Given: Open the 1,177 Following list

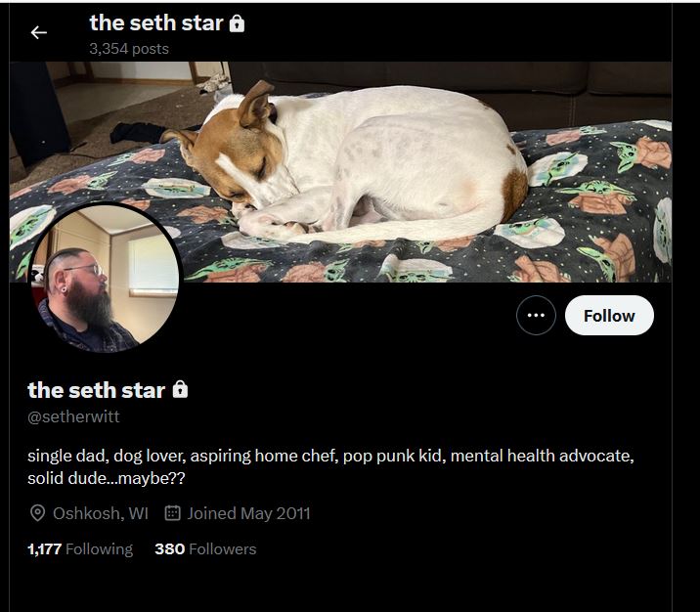Looking at the screenshot, I should coord(80,548).
